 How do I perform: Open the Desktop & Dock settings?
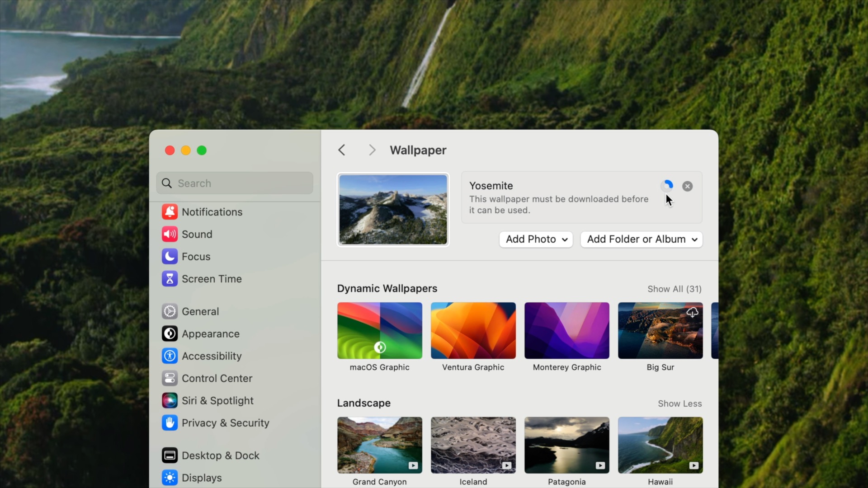[x=220, y=455]
